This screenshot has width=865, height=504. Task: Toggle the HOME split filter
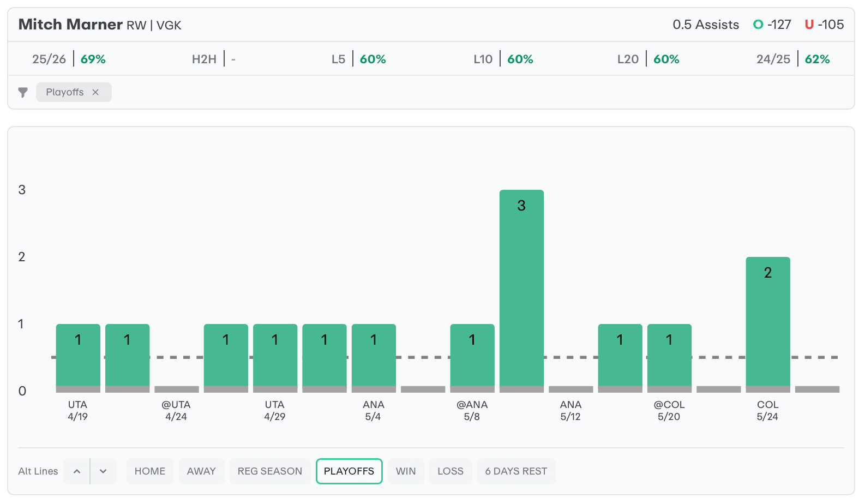click(x=150, y=471)
